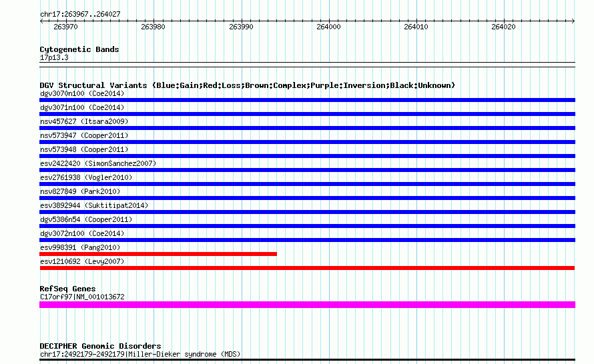The height and width of the screenshot is (364, 594).
Task: Click the blue bar under dgv3070n100
Action: [307, 100]
